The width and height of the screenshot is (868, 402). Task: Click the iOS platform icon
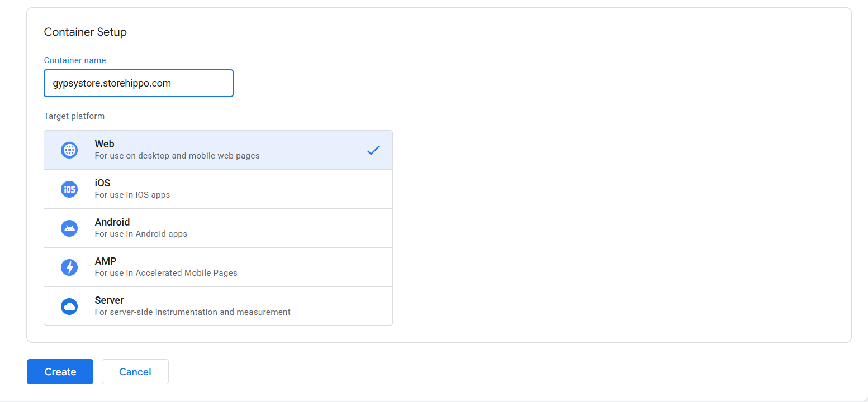69,189
